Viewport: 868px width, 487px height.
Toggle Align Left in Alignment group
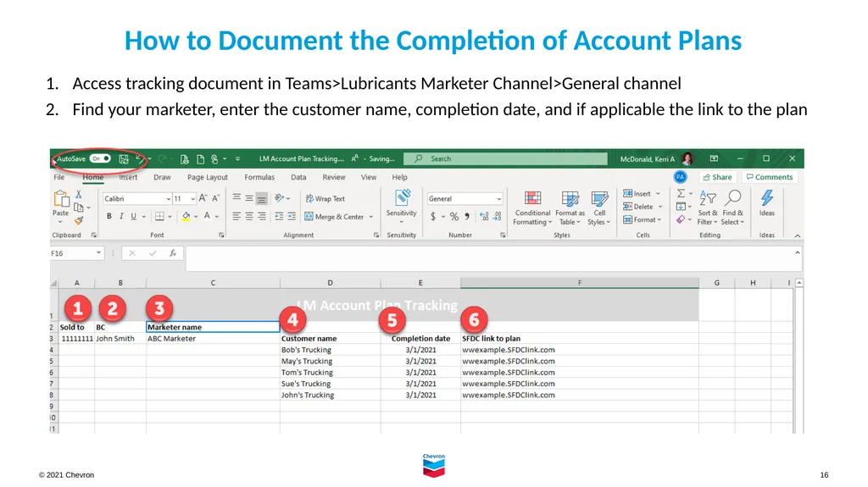coord(236,216)
